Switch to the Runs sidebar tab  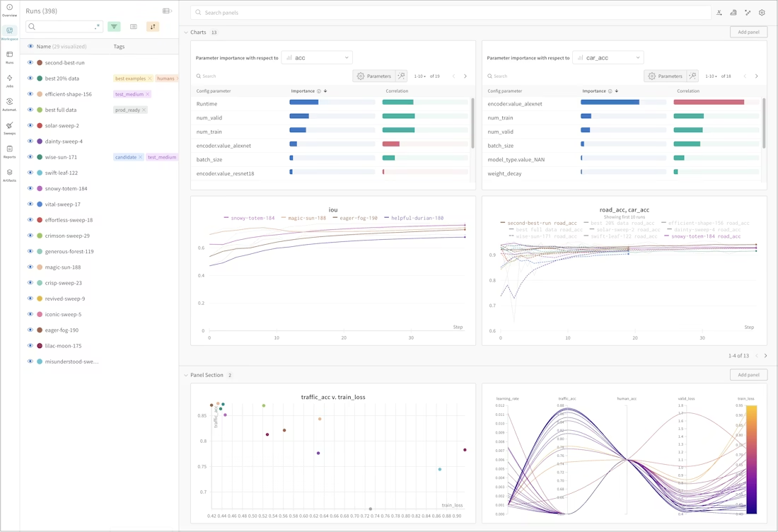click(9, 57)
